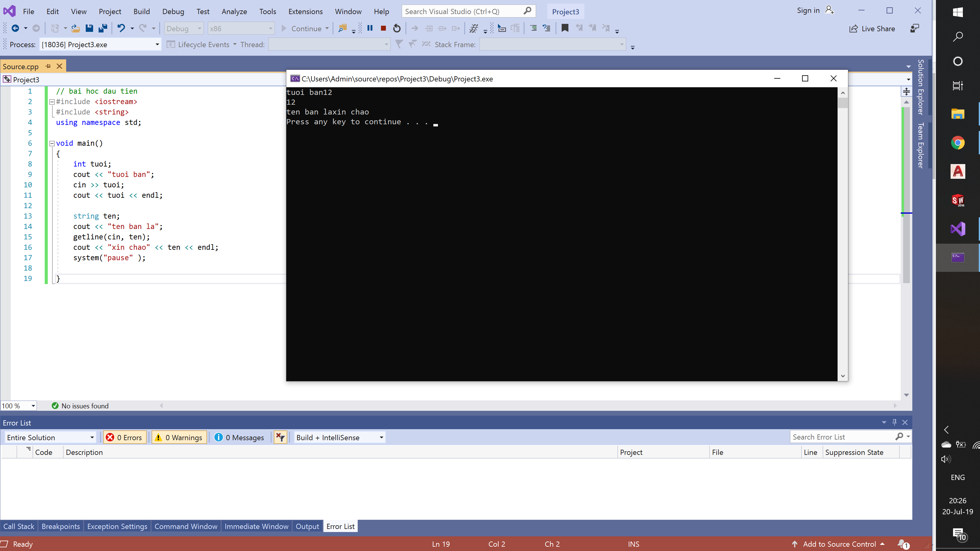Click the Undo arrow icon
This screenshot has width=980, height=551.
pyautogui.click(x=121, y=28)
